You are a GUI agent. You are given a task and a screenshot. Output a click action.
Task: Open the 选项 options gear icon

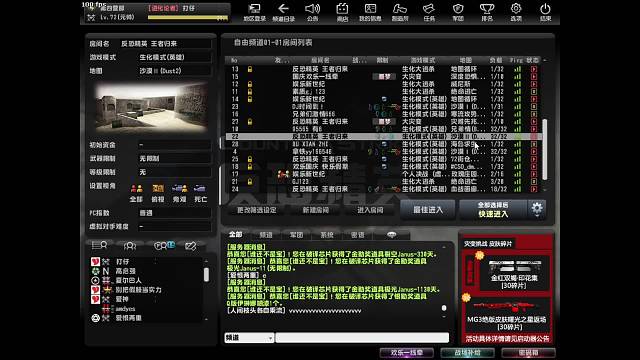pyautogui.click(x=516, y=12)
